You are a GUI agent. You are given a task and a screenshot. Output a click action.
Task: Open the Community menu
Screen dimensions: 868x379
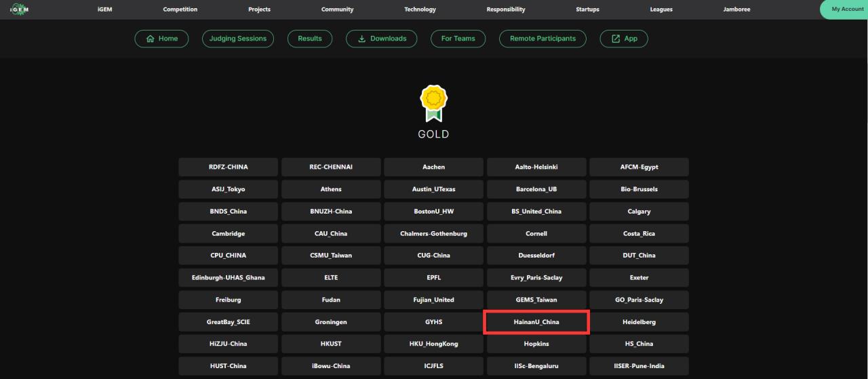point(337,9)
